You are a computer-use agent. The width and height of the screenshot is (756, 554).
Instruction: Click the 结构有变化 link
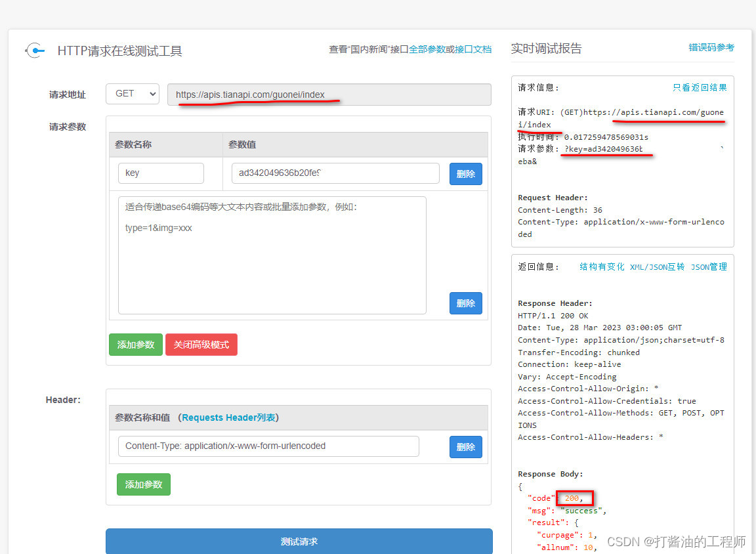click(x=601, y=266)
